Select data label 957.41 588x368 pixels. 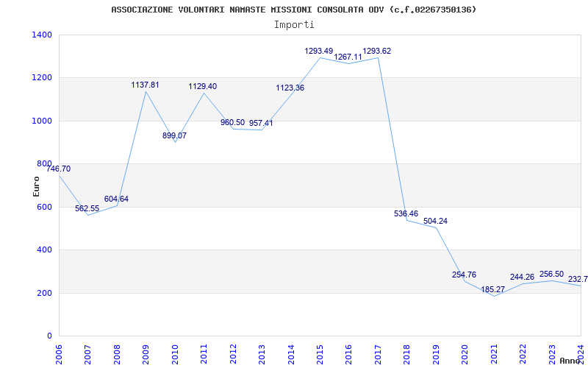[x=261, y=123]
